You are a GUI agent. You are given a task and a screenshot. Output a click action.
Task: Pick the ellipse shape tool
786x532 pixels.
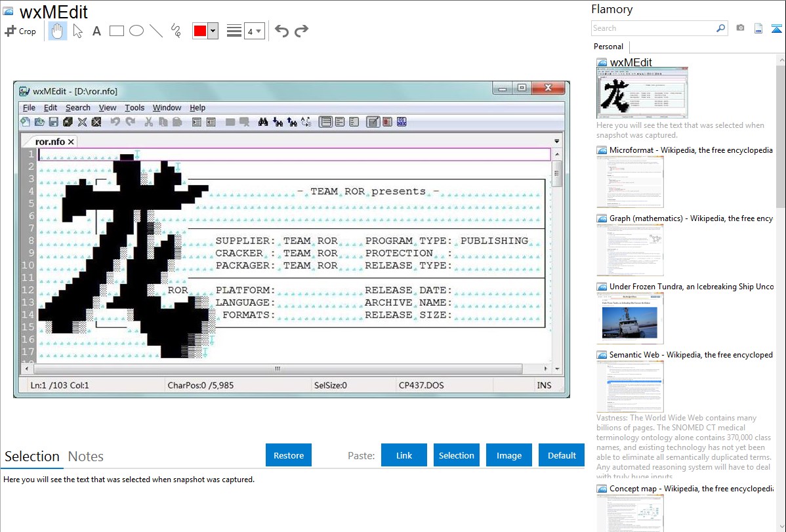(x=136, y=31)
